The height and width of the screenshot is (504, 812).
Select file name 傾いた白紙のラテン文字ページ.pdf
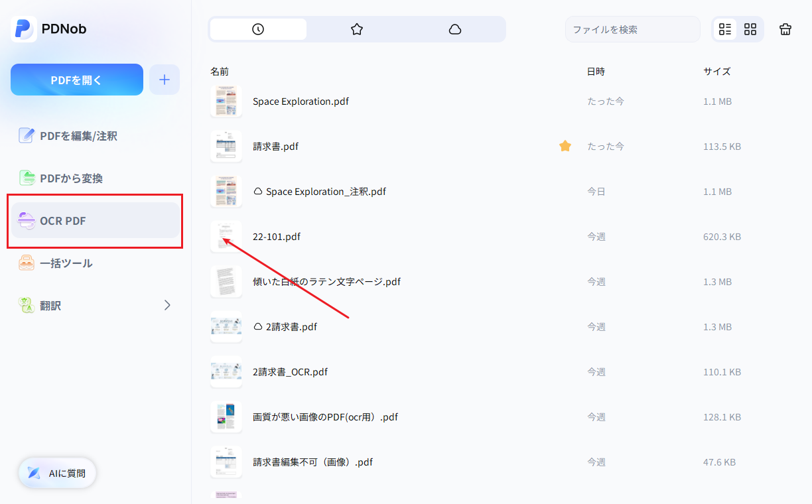(x=326, y=282)
